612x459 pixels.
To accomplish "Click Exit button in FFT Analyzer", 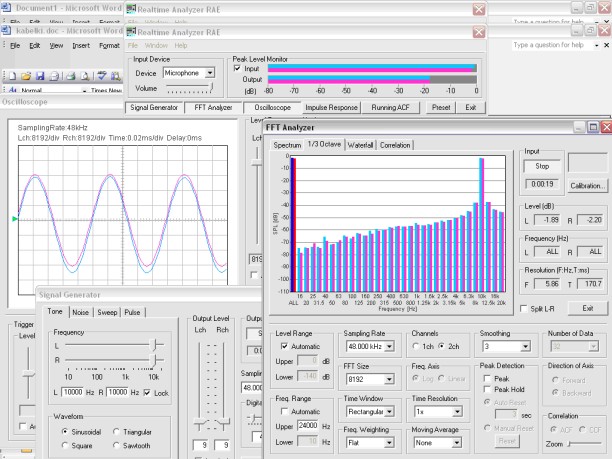I will (588, 308).
